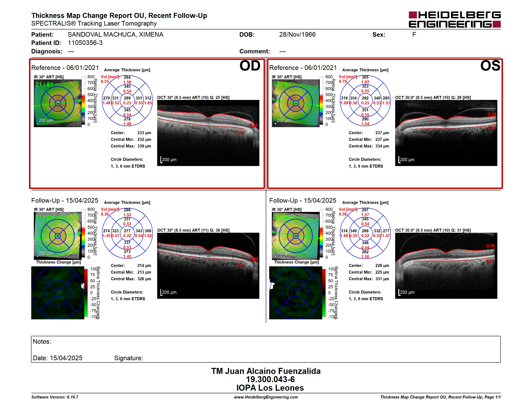Click the Software Version: 6.16.7 footer

55,397
